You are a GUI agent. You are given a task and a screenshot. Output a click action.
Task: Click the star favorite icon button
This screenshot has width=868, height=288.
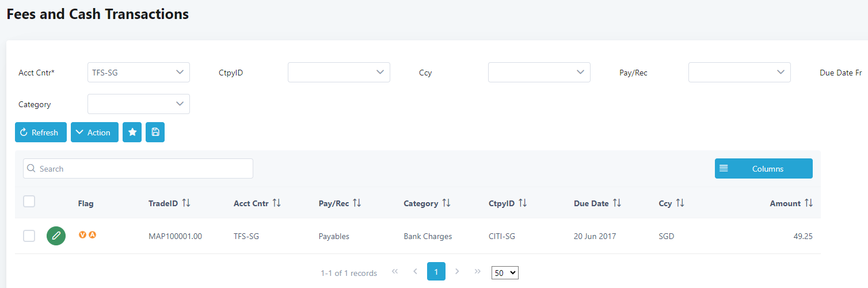tap(132, 132)
